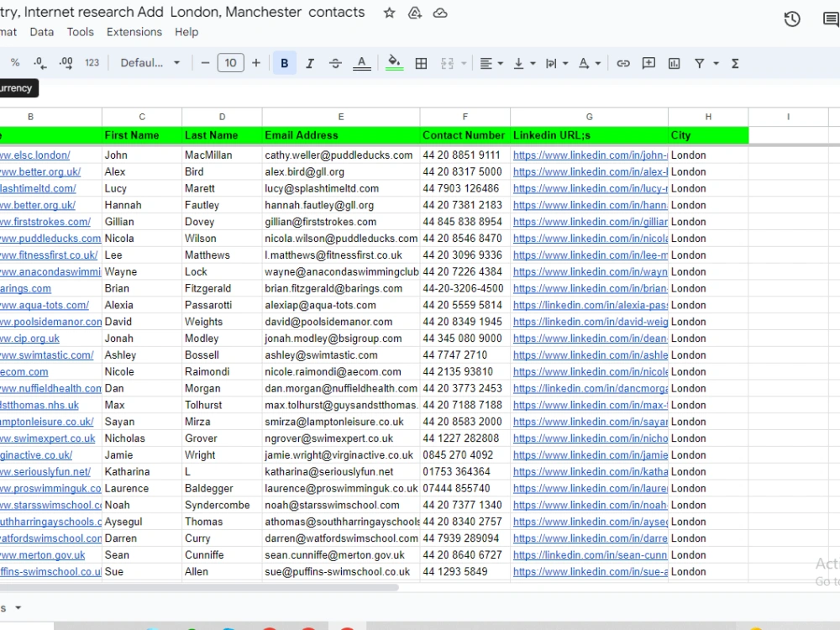Increase font size with plus button
840x630 pixels.
pyautogui.click(x=256, y=63)
